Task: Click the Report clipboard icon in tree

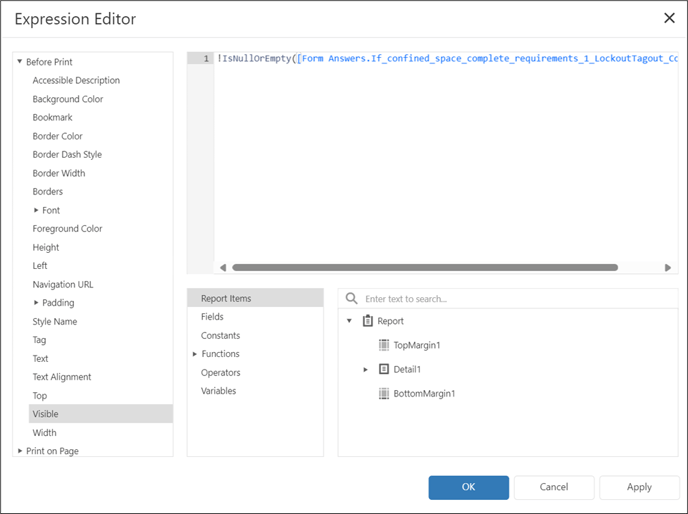Action: (x=368, y=321)
